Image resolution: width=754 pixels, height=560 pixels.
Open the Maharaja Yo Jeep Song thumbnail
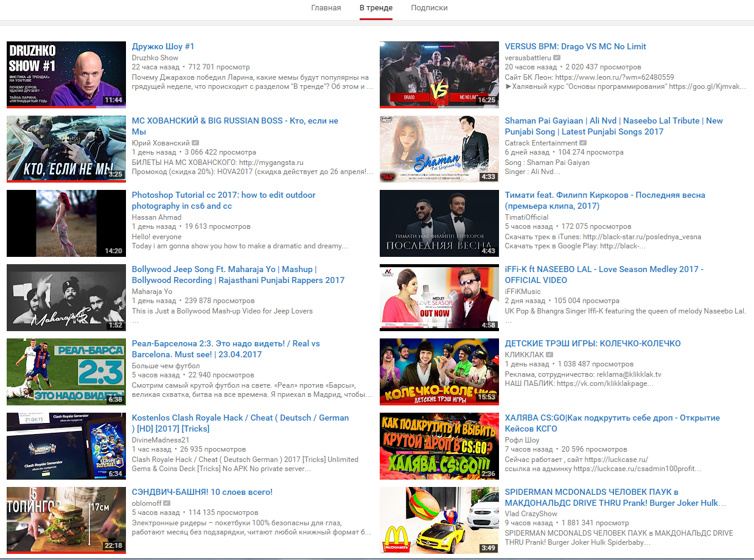tap(66, 297)
